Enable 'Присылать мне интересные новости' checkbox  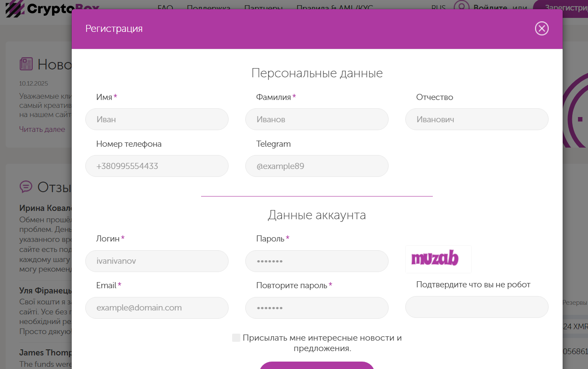click(x=236, y=337)
